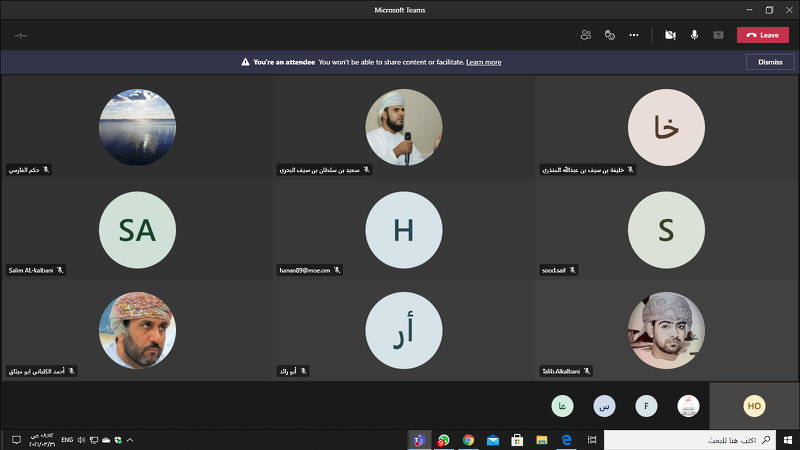Open Google Chrome from the taskbar

coord(467,440)
